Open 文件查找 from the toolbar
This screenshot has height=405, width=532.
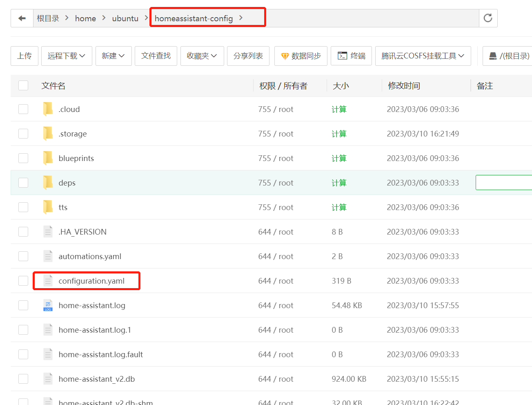156,56
